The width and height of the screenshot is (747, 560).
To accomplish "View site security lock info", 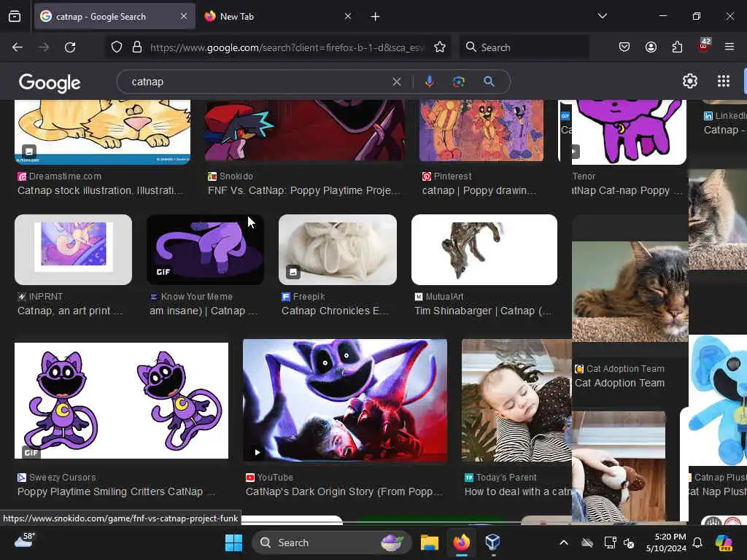I will (137, 47).
